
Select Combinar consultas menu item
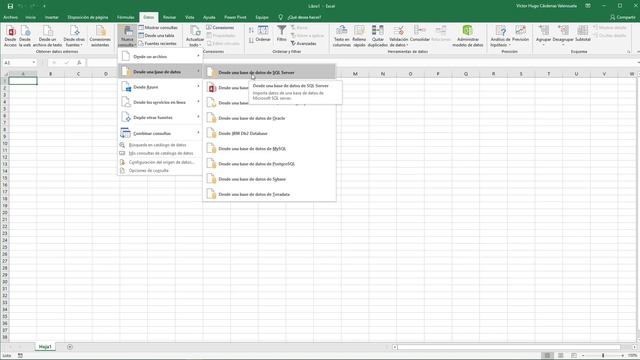[x=160, y=133]
